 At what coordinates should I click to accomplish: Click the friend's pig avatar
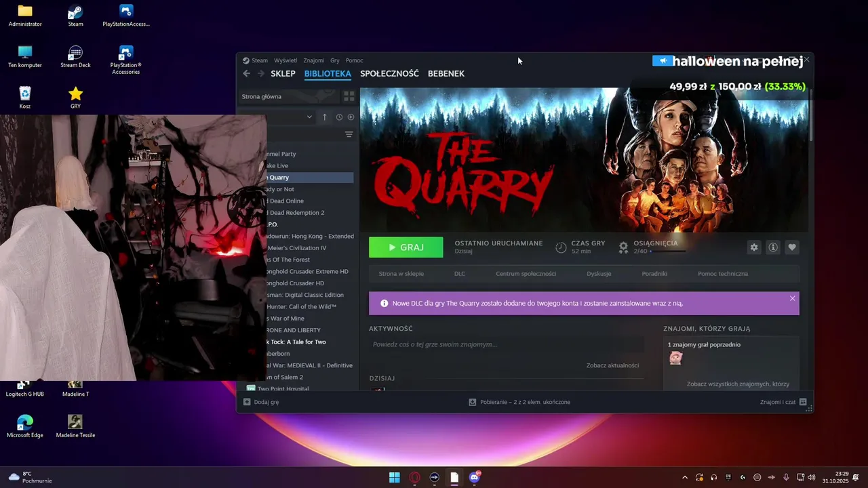click(x=675, y=358)
